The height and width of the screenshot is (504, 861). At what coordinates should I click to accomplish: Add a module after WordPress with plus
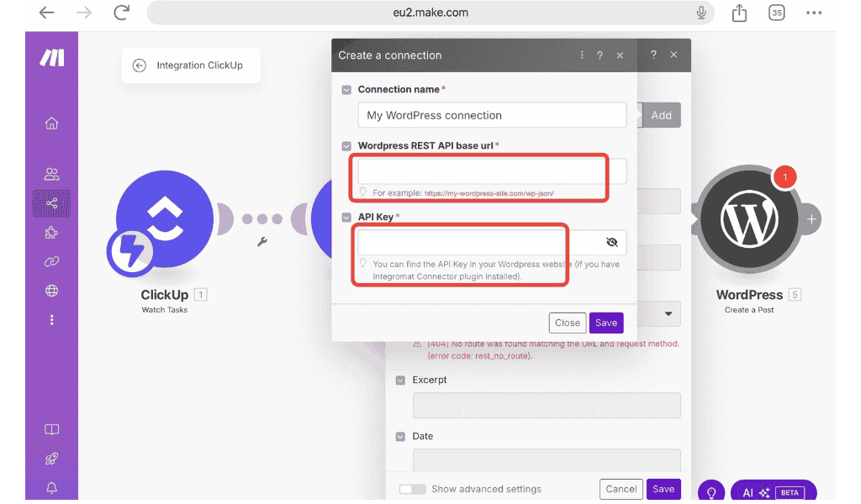[811, 219]
